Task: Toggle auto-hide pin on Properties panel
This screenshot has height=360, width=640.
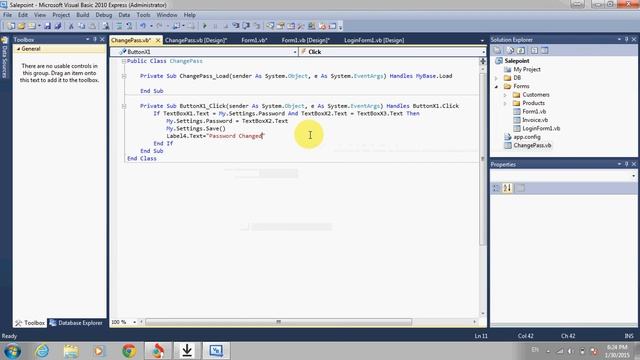Action: pos(627,164)
